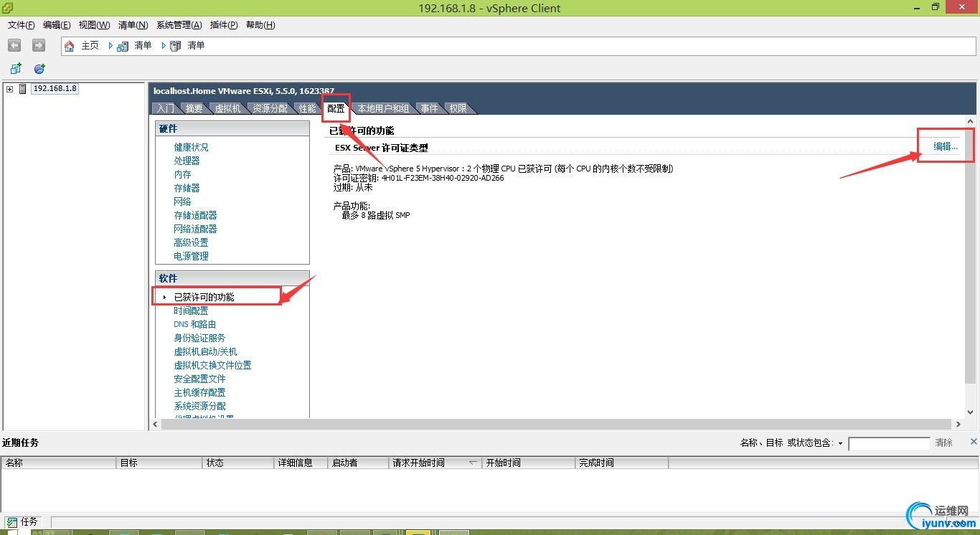Open the 清单(N) menu
Screen dimensions: 980x535
tap(133, 25)
